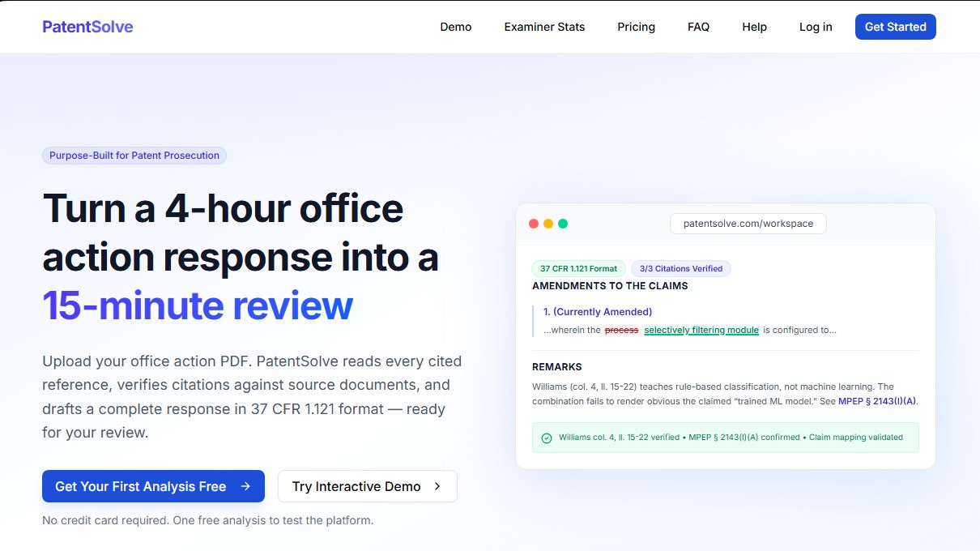Go to Pricing page
980x551 pixels.
(x=636, y=27)
